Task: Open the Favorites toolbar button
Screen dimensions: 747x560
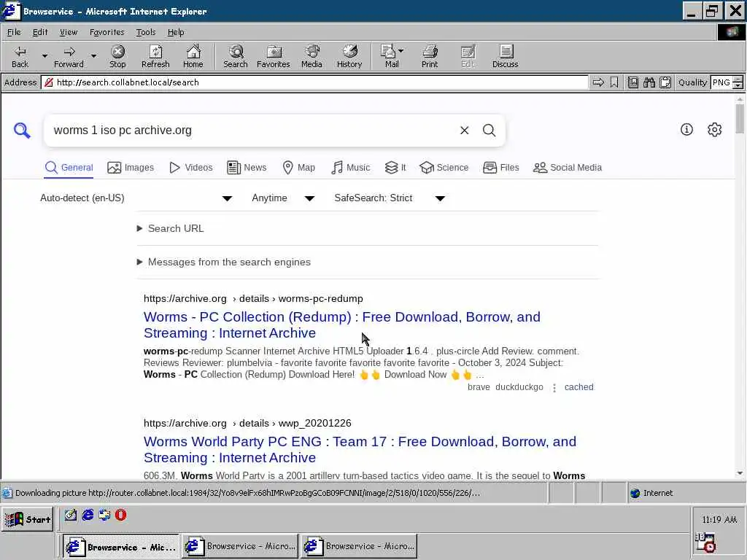Action: click(x=274, y=57)
